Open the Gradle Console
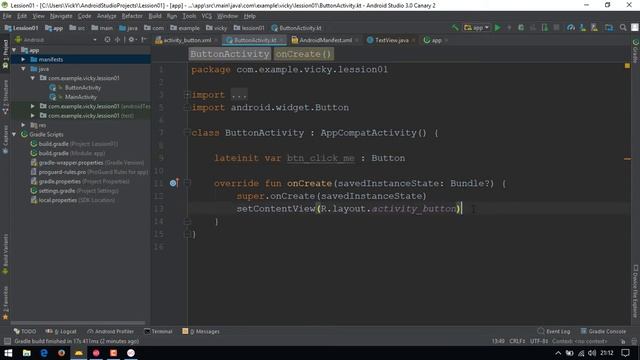This screenshot has height=360, width=640. pyautogui.click(x=603, y=331)
